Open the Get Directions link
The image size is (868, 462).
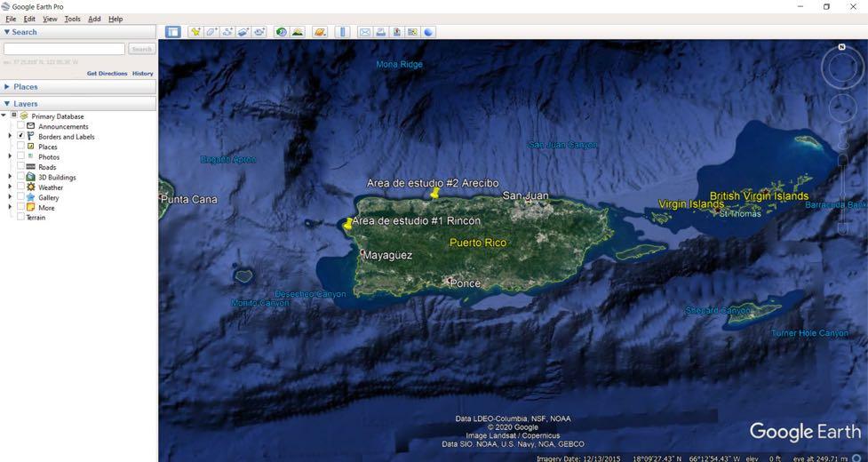point(107,73)
